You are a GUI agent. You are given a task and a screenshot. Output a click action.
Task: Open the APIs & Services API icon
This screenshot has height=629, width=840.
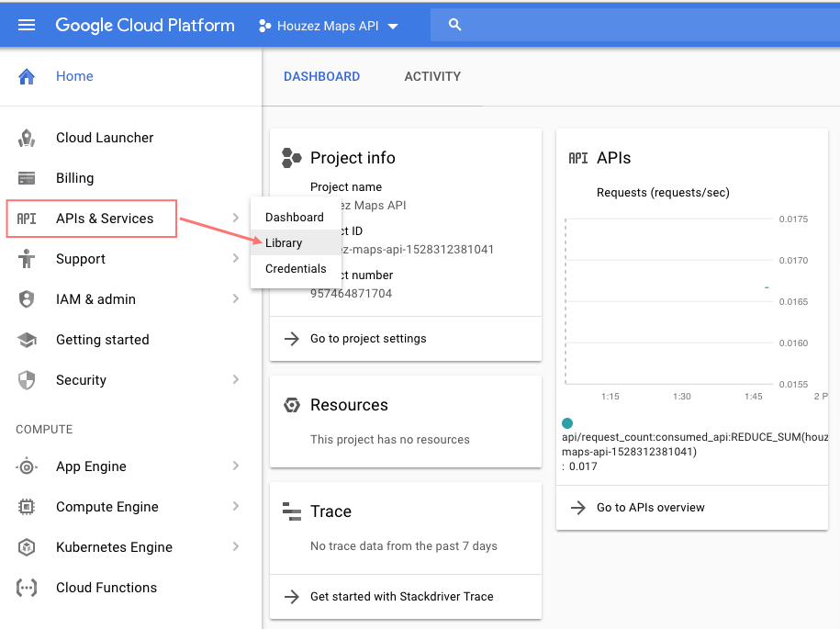27,219
